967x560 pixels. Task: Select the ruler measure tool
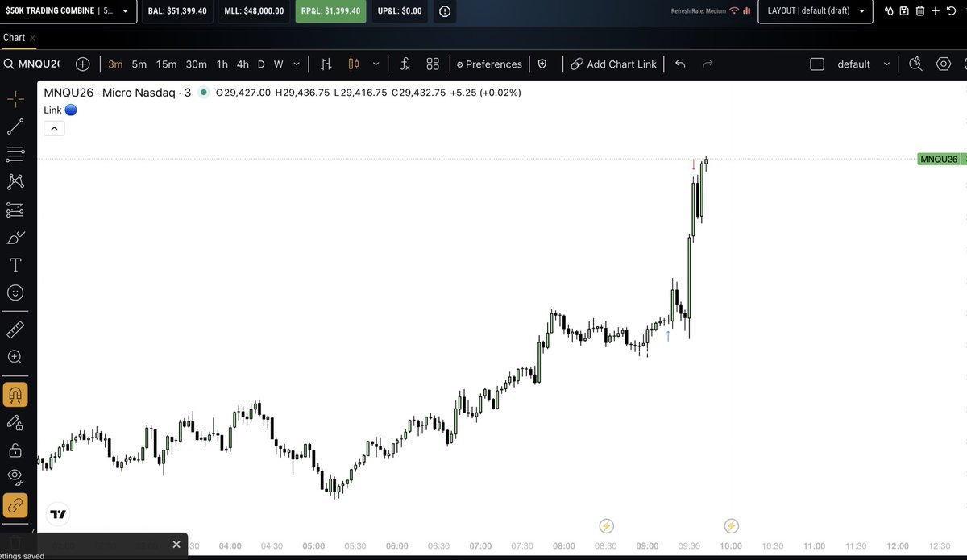(x=15, y=330)
